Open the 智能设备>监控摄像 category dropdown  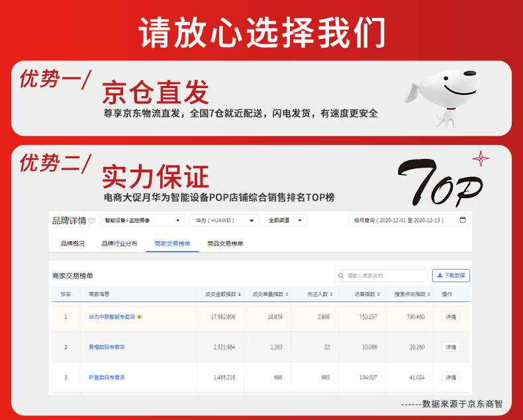click(142, 221)
